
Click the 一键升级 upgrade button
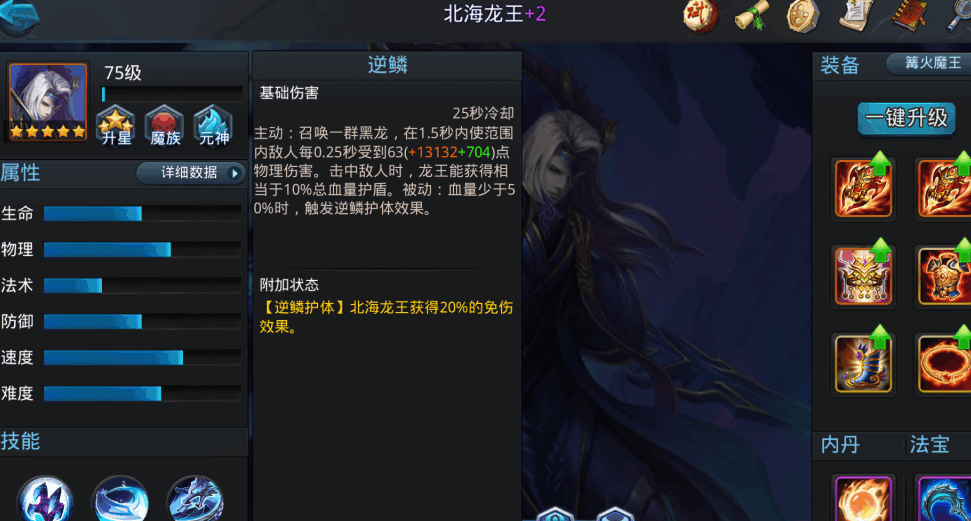tap(907, 118)
